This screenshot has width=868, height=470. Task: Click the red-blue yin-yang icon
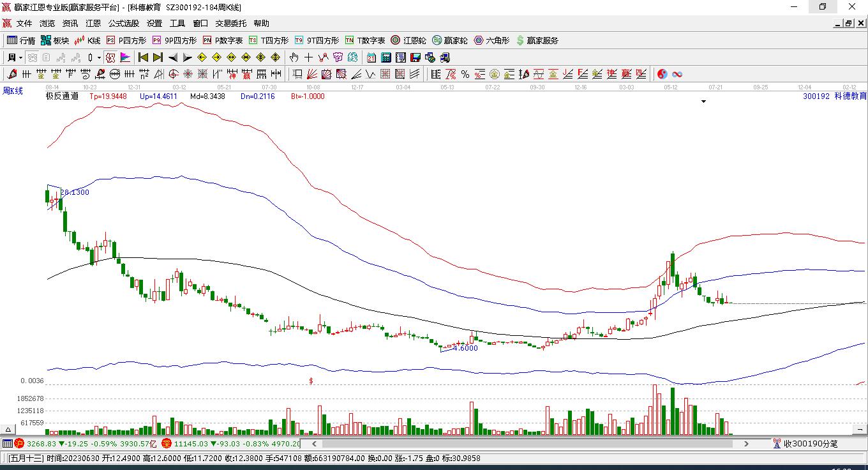[x=662, y=74]
